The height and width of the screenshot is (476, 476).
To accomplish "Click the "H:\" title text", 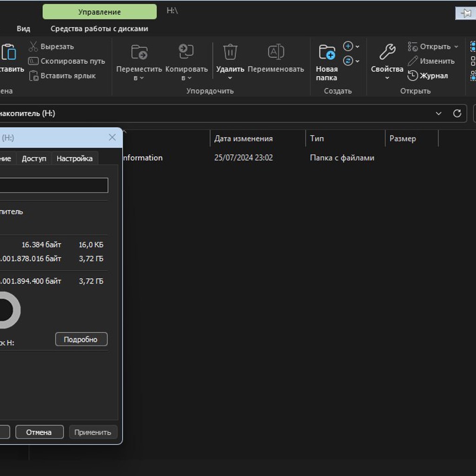I will [172, 11].
